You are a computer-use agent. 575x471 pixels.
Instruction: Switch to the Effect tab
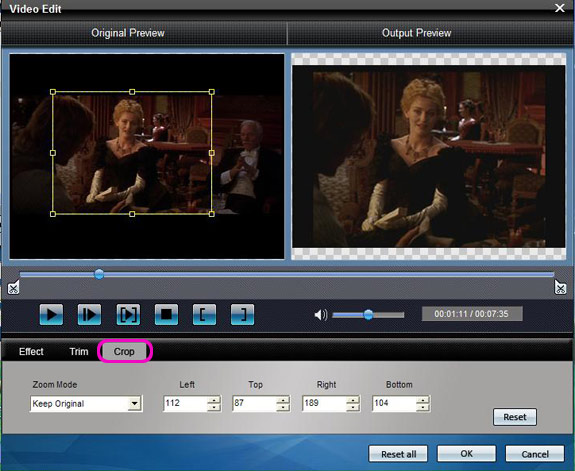tap(31, 351)
